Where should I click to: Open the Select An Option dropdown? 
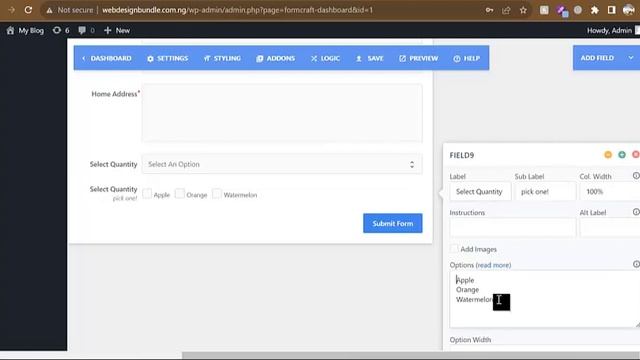(282, 164)
